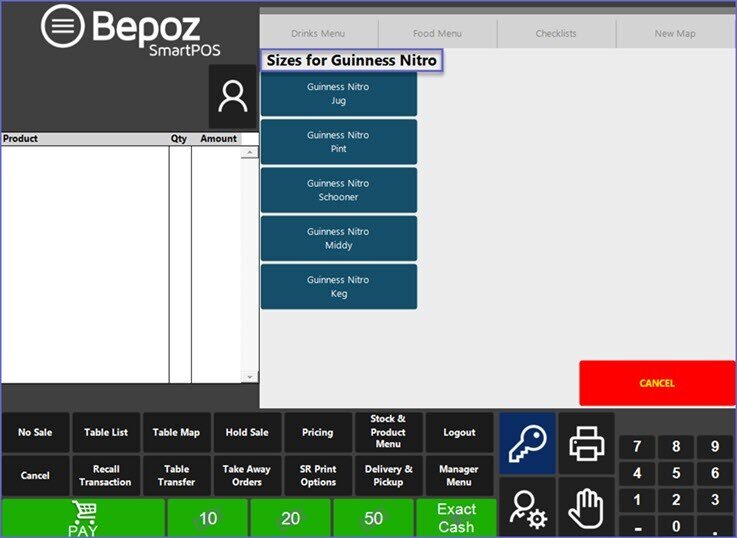Open Delivery & Pickup
The height and width of the screenshot is (538, 737).
coord(388,476)
